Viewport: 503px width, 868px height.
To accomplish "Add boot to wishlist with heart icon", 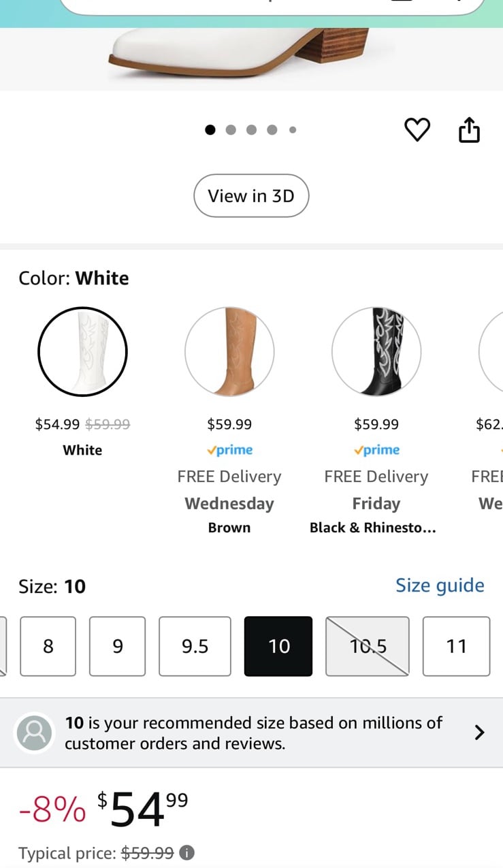I will (x=417, y=129).
